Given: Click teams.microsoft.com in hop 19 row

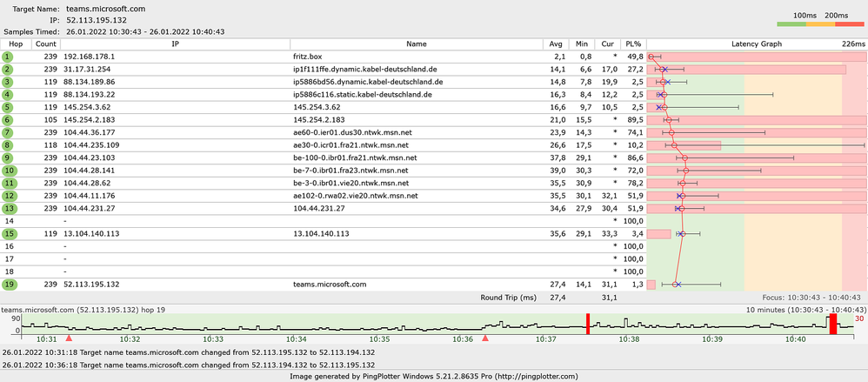Looking at the screenshot, I should (x=330, y=285).
